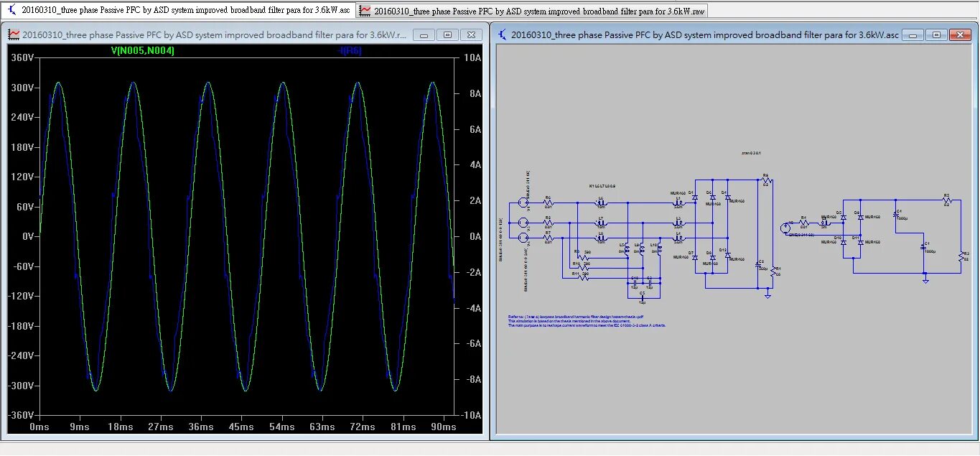This screenshot has height=456, width=980.
Task: Select inductor L8 in the schematic
Action: coord(601,238)
